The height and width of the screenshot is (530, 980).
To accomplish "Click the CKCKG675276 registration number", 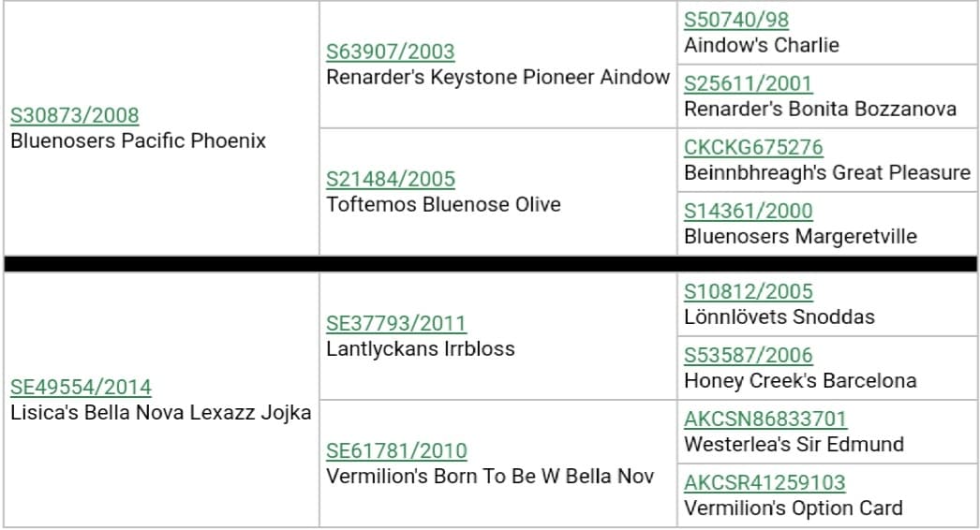I will point(754,147).
